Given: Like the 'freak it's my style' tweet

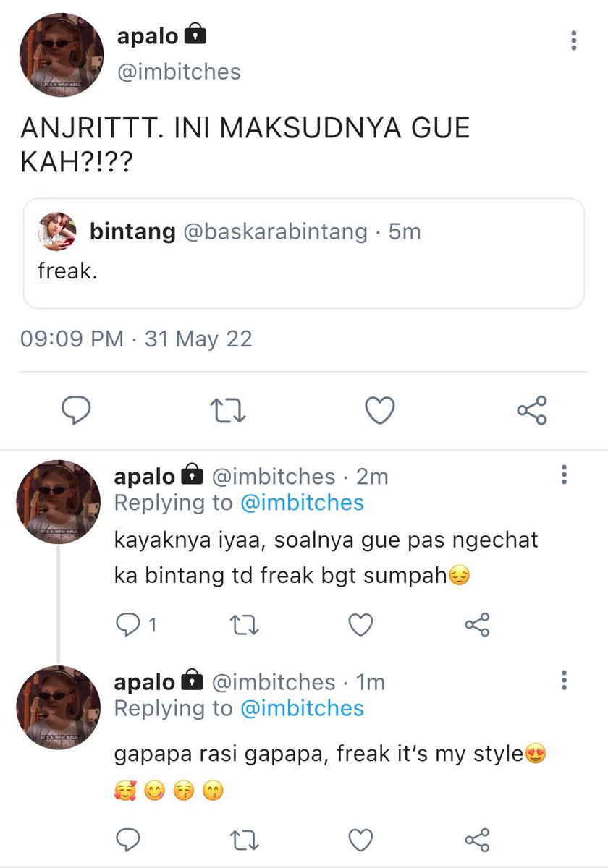Looking at the screenshot, I should (x=360, y=839).
